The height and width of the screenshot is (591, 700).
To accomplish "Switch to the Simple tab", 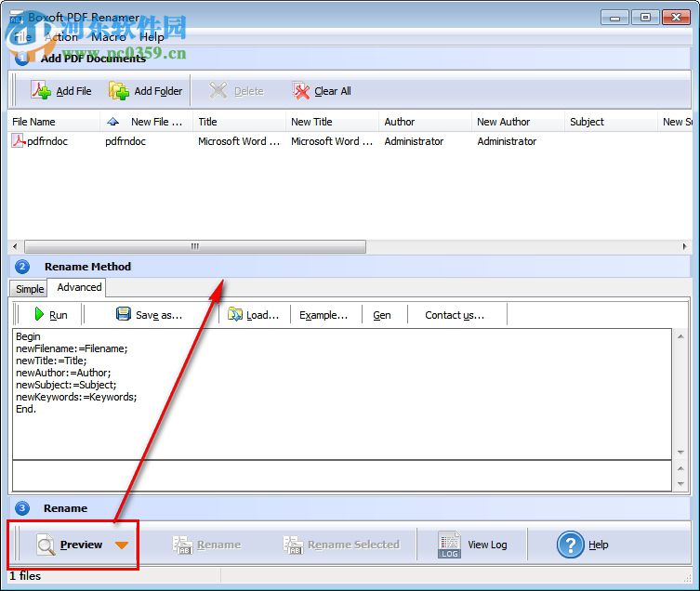I will [30, 289].
